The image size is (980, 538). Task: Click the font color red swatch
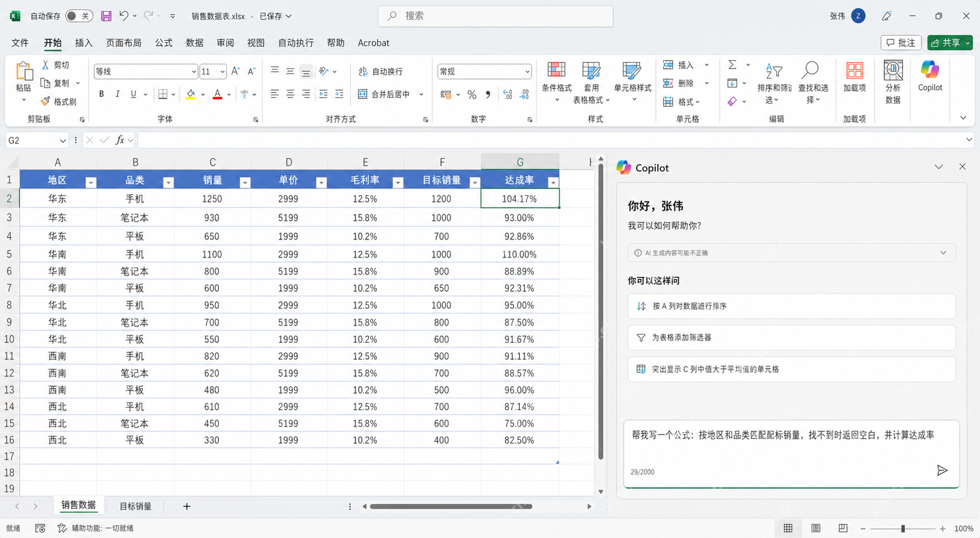point(218,94)
